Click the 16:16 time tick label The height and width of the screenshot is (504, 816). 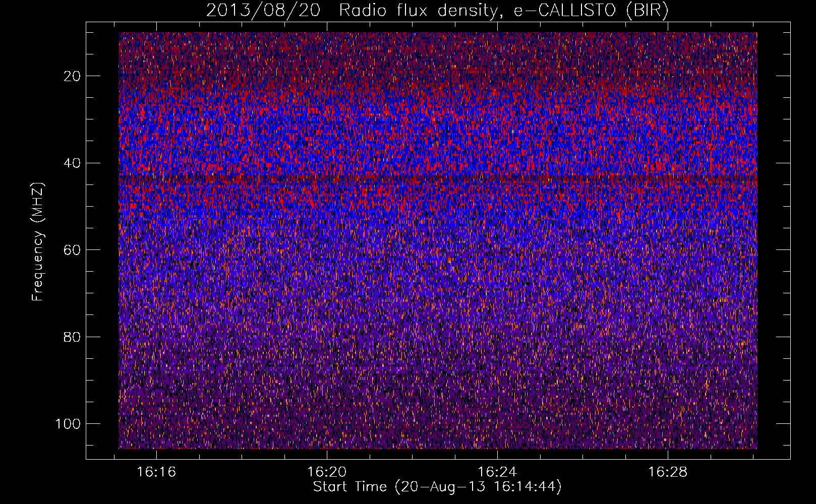[157, 472]
